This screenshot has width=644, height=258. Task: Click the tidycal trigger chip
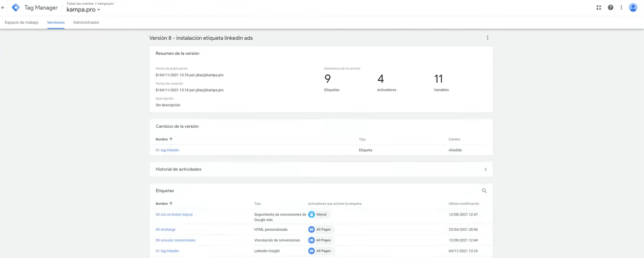tap(319, 215)
